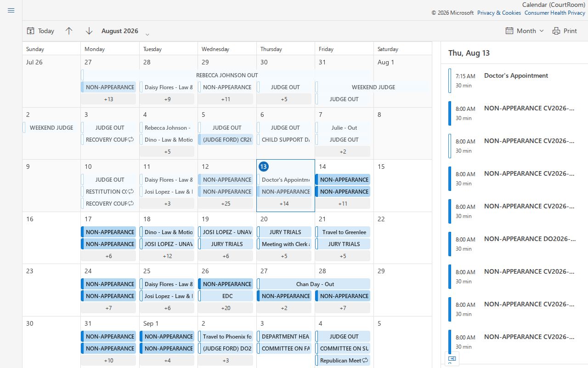This screenshot has height=368, width=588.
Task: Show +20 more events on August 26
Action: pos(226,308)
